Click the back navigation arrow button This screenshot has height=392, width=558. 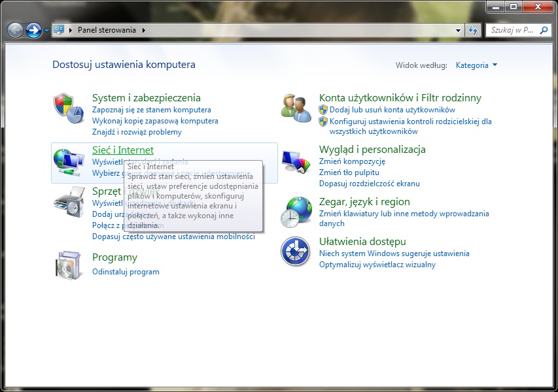point(15,30)
